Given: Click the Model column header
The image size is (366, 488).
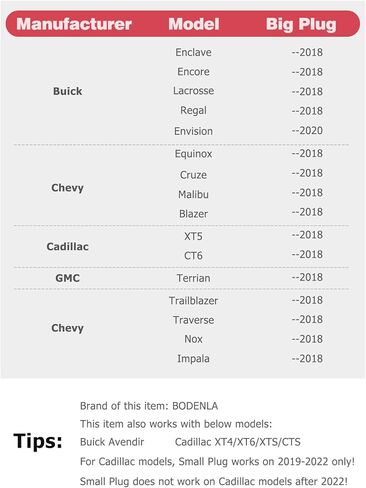Looking at the screenshot, I should pos(194,24).
